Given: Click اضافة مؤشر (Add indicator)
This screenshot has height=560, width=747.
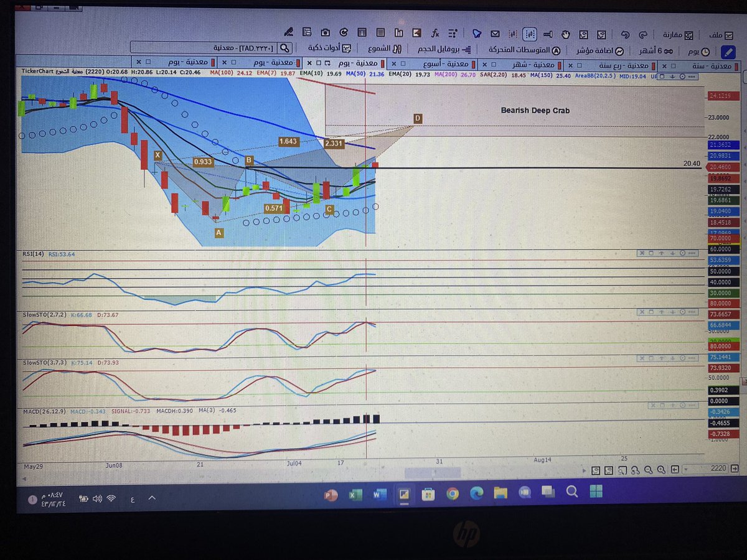Looking at the screenshot, I should 599,50.
